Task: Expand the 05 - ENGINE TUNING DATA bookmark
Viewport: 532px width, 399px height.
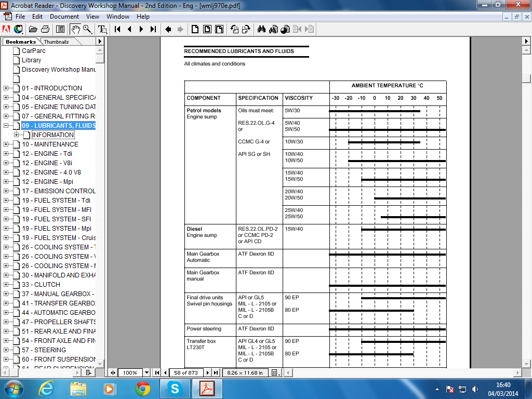Action: tap(6, 107)
